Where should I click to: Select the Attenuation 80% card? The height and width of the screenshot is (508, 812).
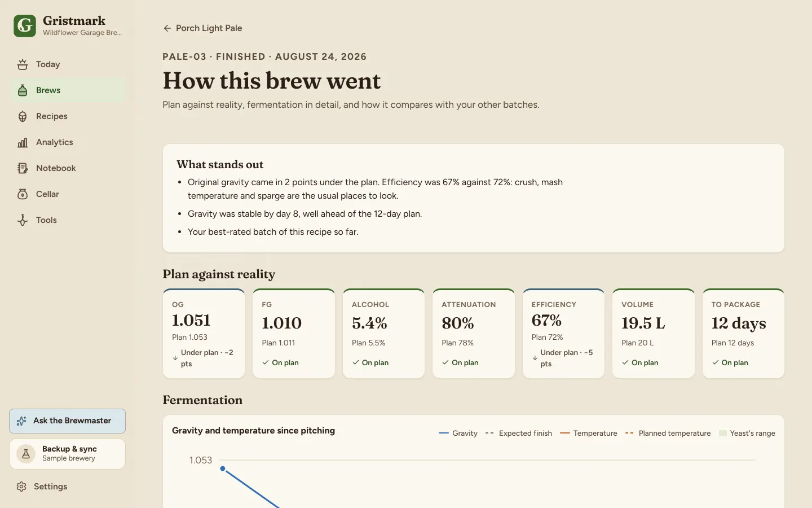pyautogui.click(x=474, y=334)
